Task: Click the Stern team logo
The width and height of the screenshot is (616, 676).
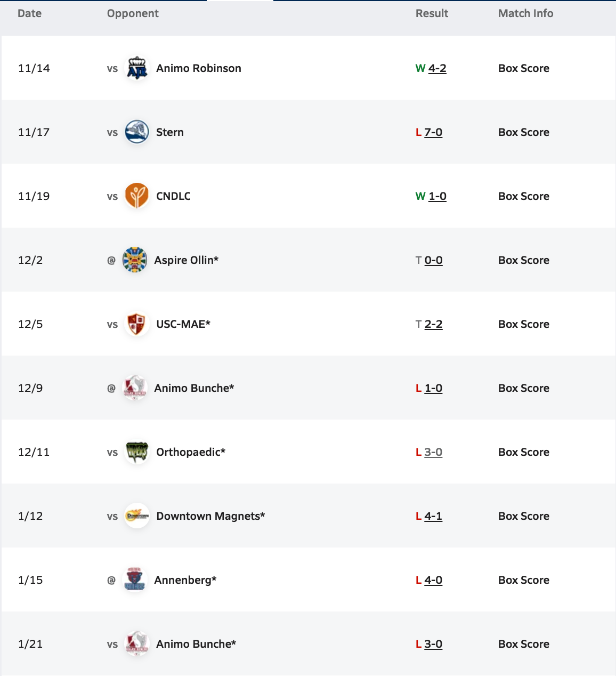Action: point(137,132)
